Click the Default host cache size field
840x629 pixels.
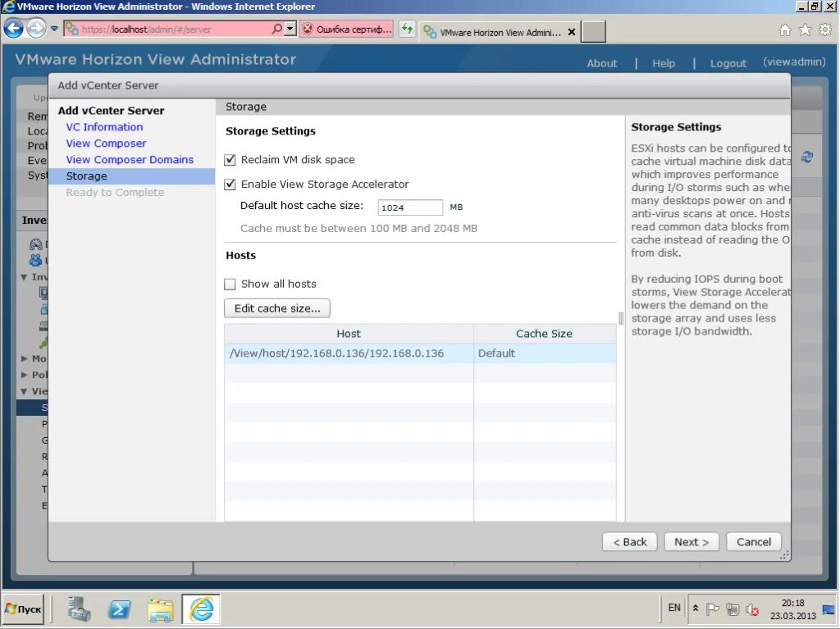[410, 207]
